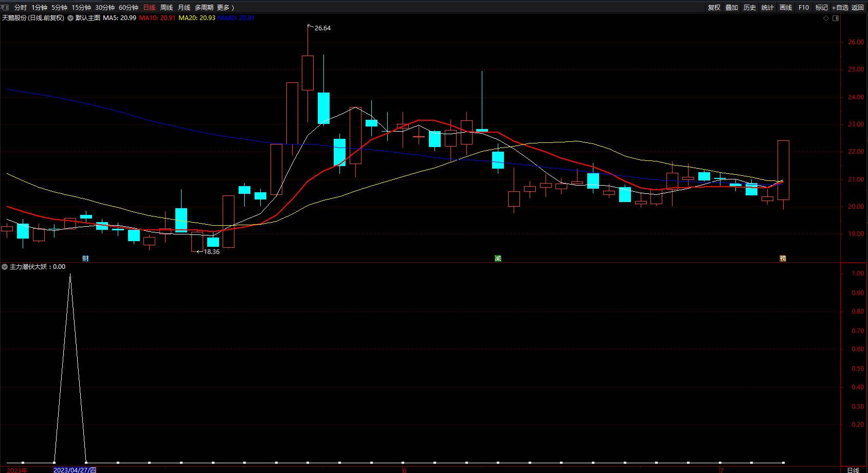Screen dimensions: 868x473
Task: Click the 26.64 high price flag
Action: coord(322,28)
